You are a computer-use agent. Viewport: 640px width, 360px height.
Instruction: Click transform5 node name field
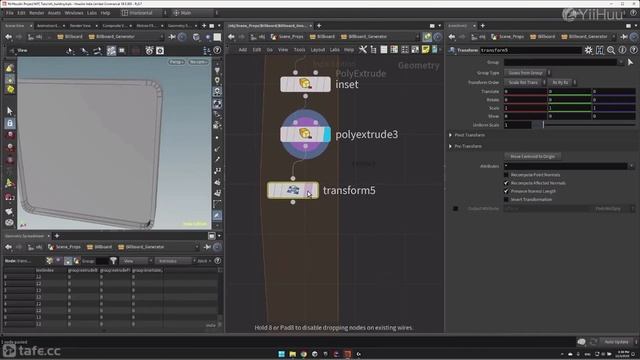pyautogui.click(x=530, y=50)
